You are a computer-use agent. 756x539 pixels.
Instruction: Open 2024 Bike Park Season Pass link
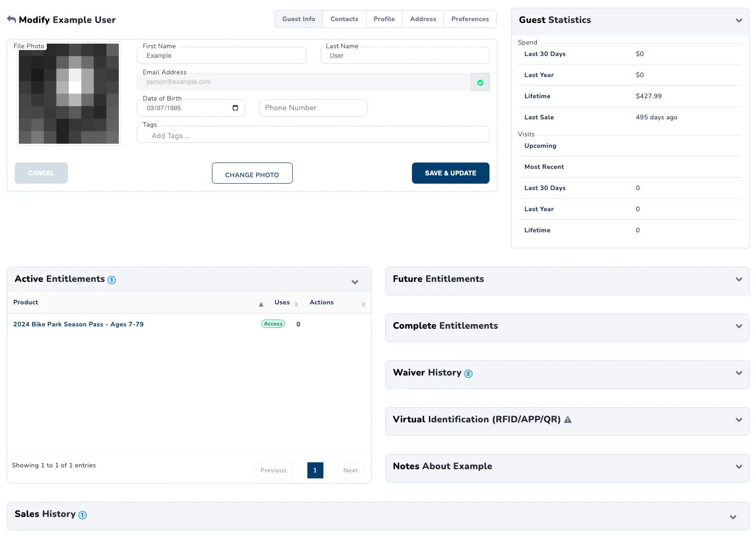coord(78,324)
